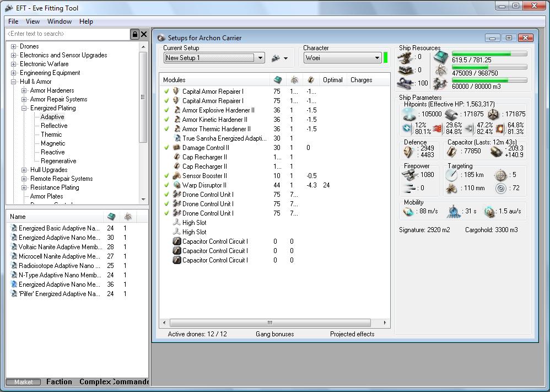
Task: Click the turret hardpoints icon in Ship Resources
Action: pyautogui.click(x=405, y=57)
